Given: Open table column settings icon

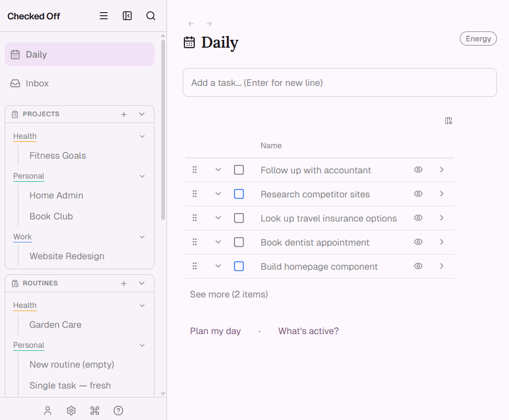Looking at the screenshot, I should coord(448,121).
